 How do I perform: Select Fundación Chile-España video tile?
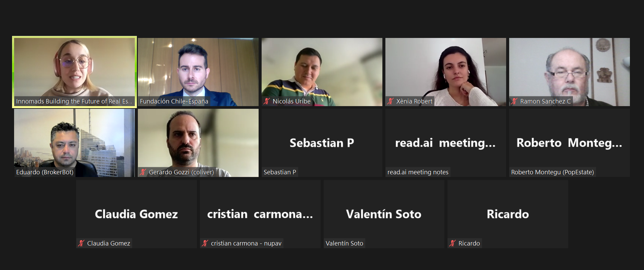click(198, 72)
